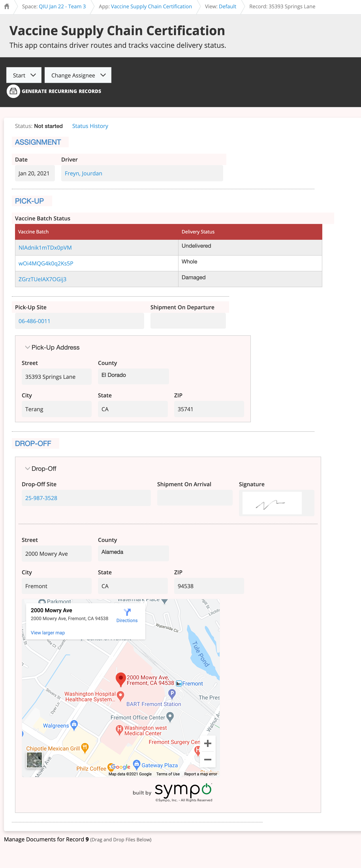Collapse the Pick-Up Address section

point(28,347)
